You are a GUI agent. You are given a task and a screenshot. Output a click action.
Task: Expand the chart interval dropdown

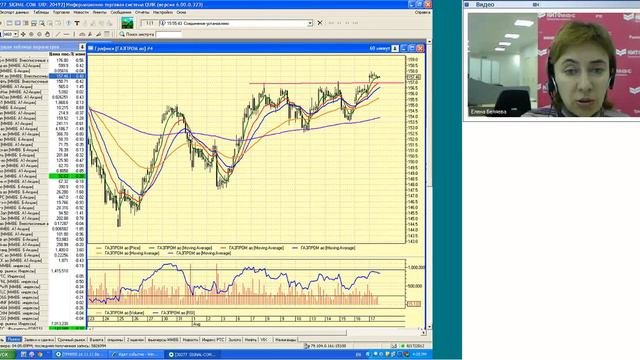[x=16, y=34]
